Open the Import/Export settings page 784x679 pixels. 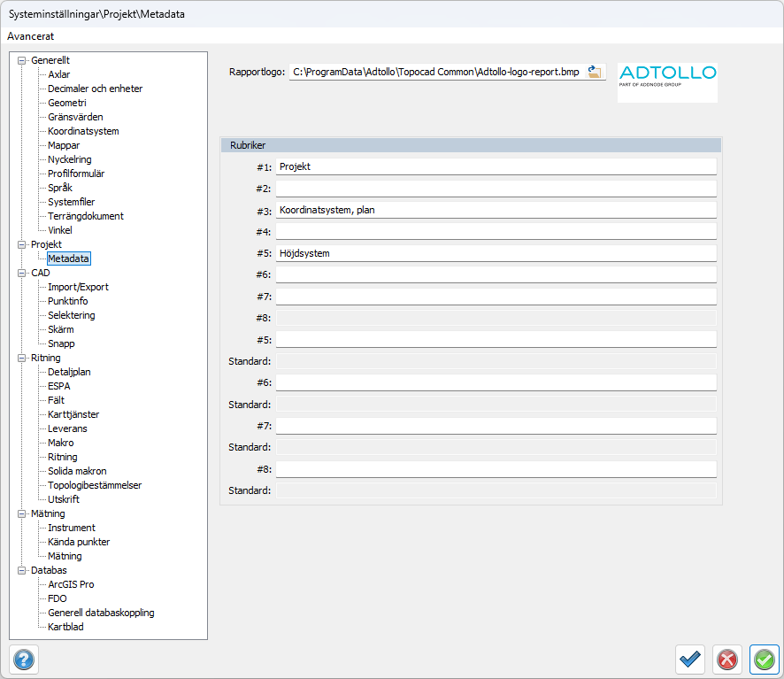(78, 287)
